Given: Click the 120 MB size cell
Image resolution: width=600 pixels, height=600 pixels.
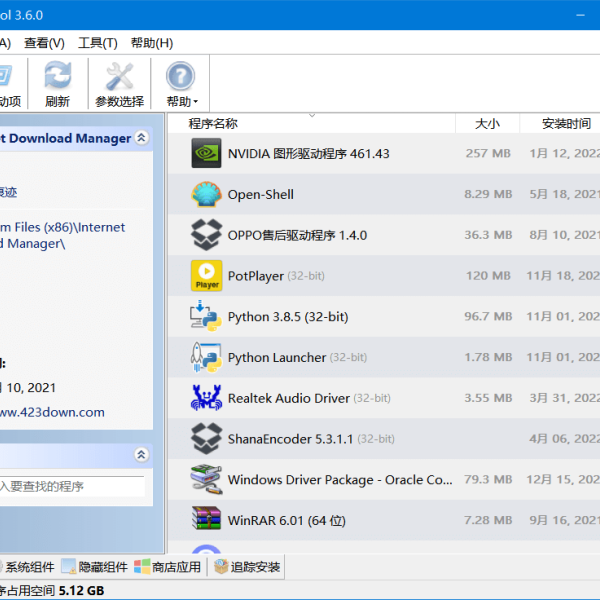Looking at the screenshot, I should (x=488, y=276).
